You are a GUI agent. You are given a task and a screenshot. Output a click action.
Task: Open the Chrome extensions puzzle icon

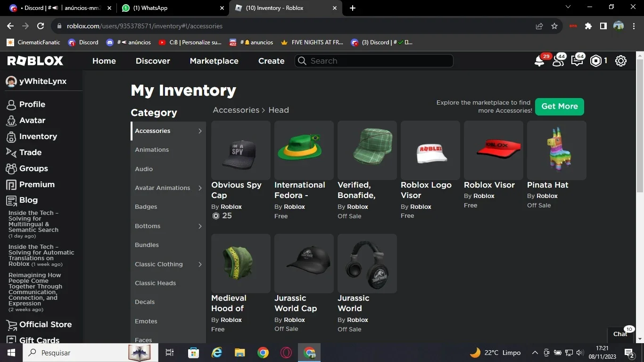[x=588, y=26]
